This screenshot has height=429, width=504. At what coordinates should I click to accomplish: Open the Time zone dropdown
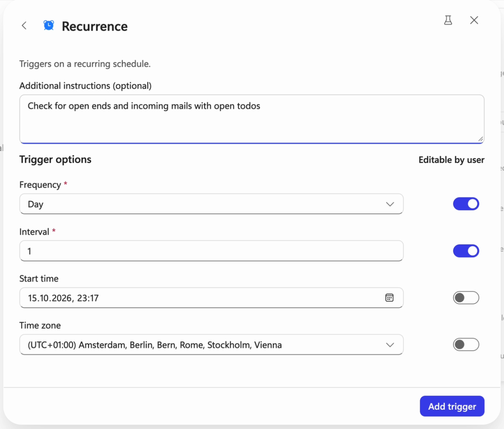[211, 345]
